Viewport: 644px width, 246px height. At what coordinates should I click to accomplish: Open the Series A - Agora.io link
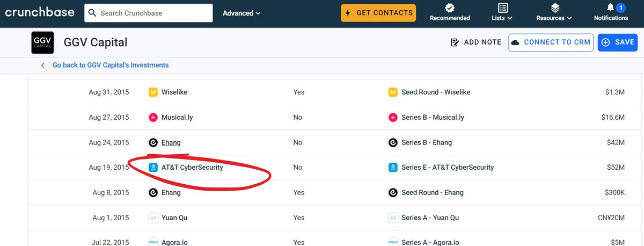point(430,242)
